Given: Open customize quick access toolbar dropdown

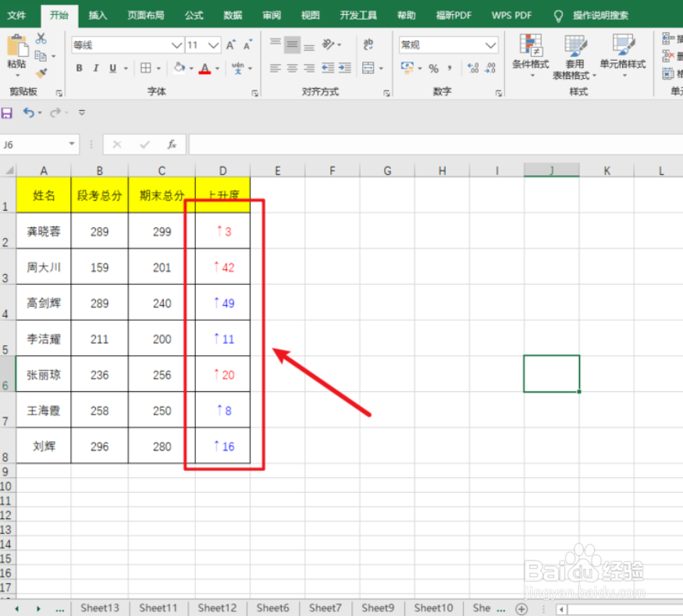Looking at the screenshot, I should click(81, 113).
